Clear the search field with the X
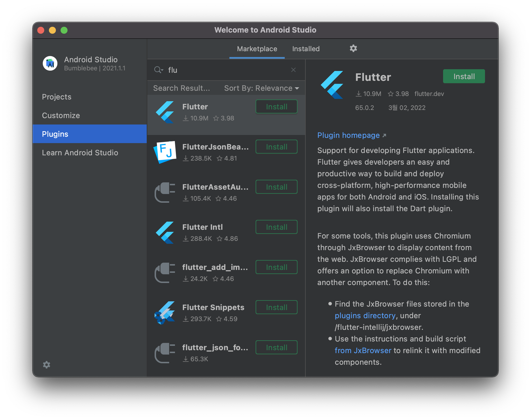Image resolution: width=531 pixels, height=420 pixels. click(293, 70)
